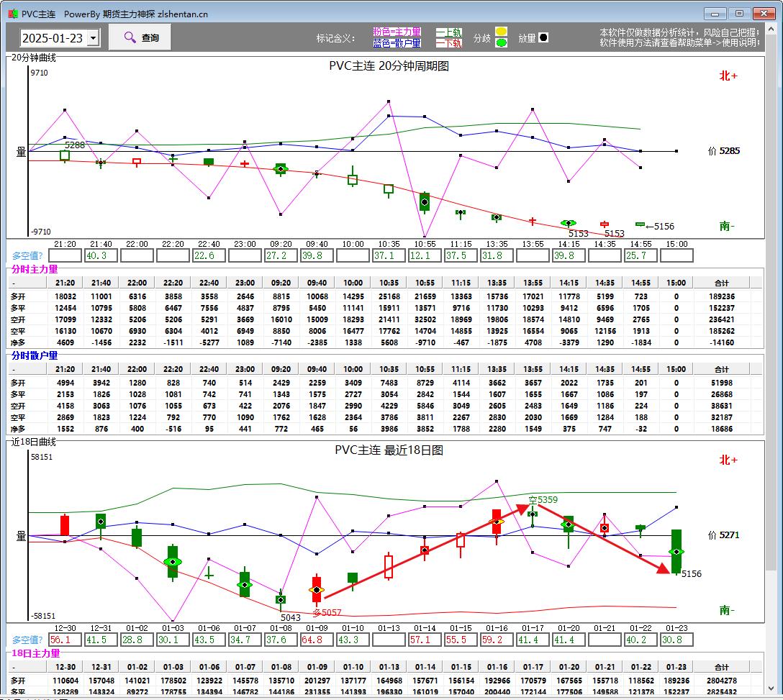Screen dimensions: 783x700
Task: Click the 14:55 多空值 box showing 25.7
Action: pyautogui.click(x=641, y=255)
